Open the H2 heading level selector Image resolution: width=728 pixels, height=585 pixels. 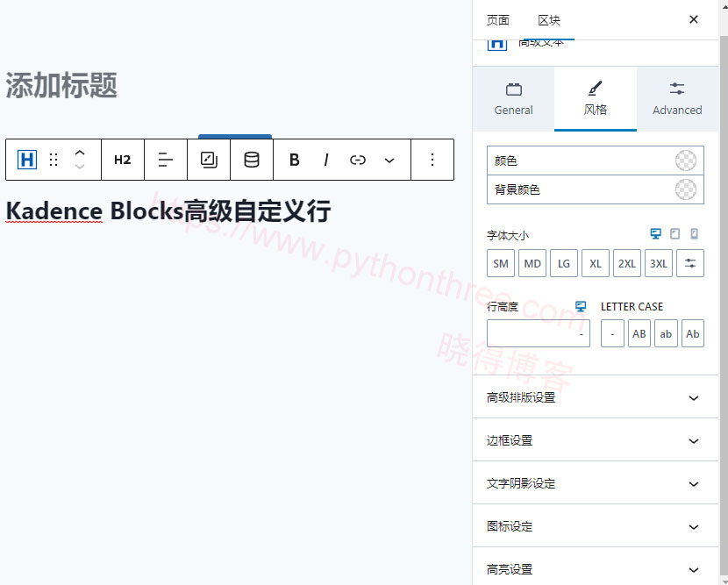tap(123, 160)
